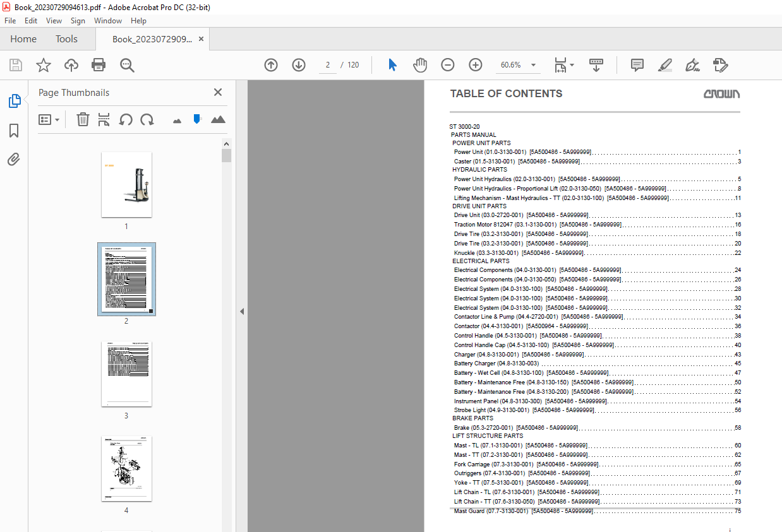Print the document
Screen dimensions: 782x532
pyautogui.click(x=99, y=65)
